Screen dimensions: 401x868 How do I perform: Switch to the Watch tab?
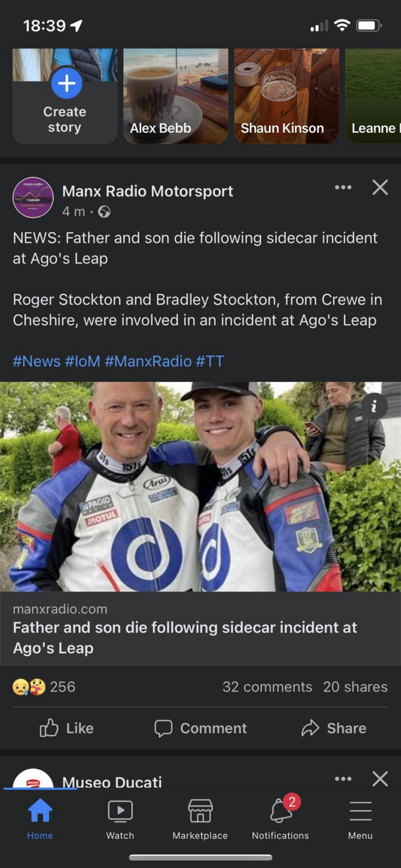point(120,819)
